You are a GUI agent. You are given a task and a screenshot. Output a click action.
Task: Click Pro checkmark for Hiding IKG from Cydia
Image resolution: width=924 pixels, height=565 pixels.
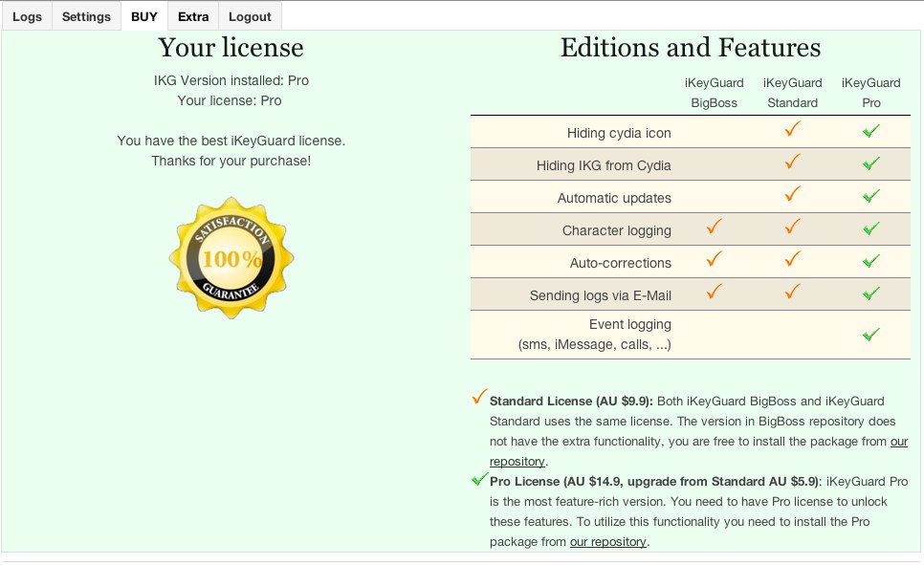[870, 164]
